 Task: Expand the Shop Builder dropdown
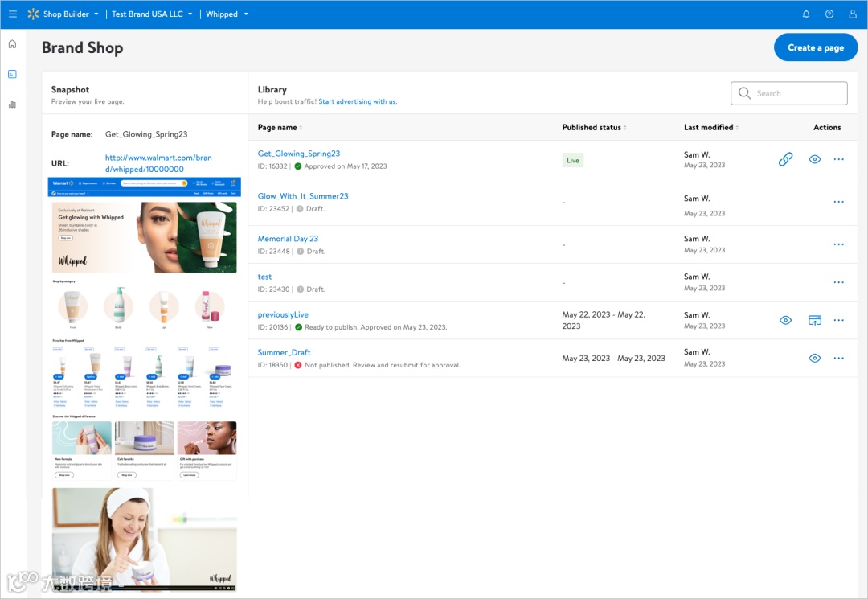pyautogui.click(x=96, y=14)
